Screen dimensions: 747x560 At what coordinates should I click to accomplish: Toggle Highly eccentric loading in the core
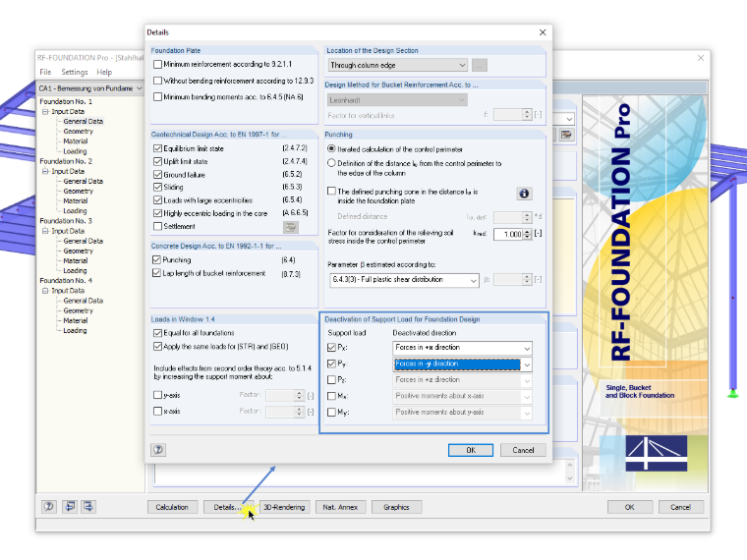pos(157,213)
